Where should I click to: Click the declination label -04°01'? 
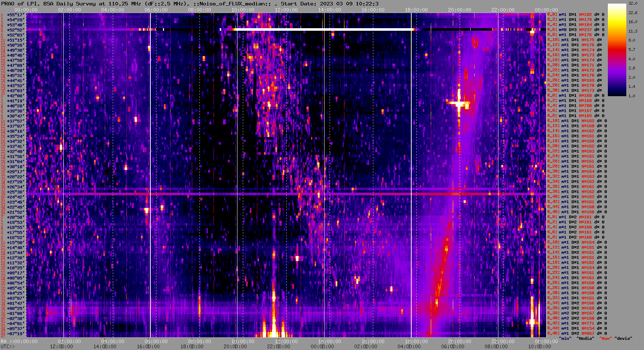point(15,324)
